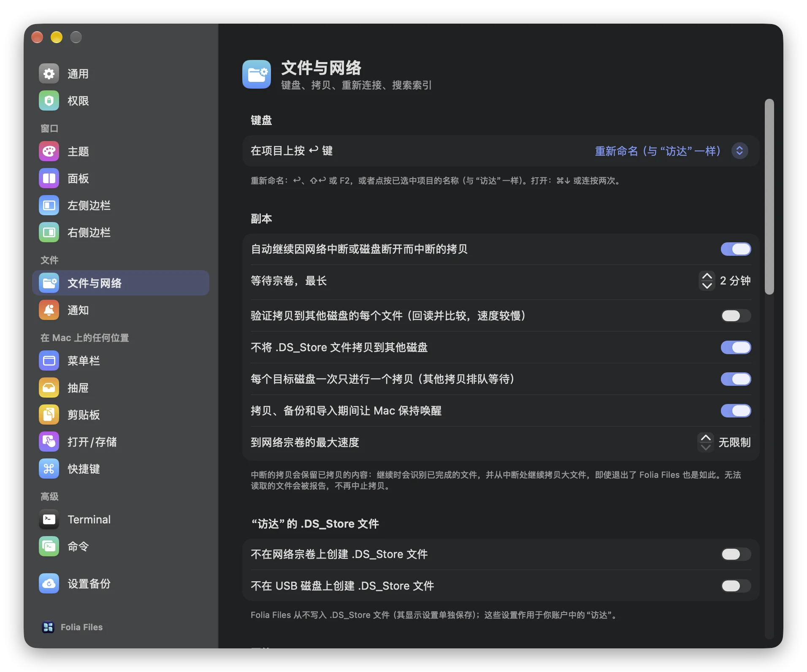Open 设置备份 label
The image size is (807, 672).
tap(89, 584)
